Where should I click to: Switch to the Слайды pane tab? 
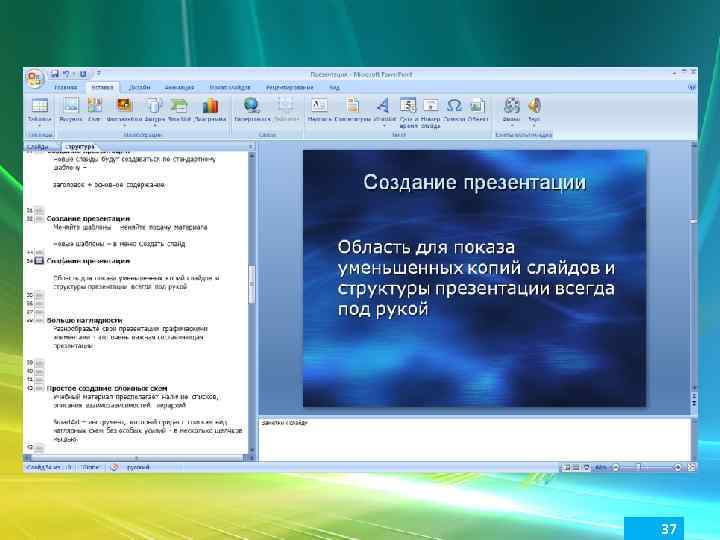[38, 146]
